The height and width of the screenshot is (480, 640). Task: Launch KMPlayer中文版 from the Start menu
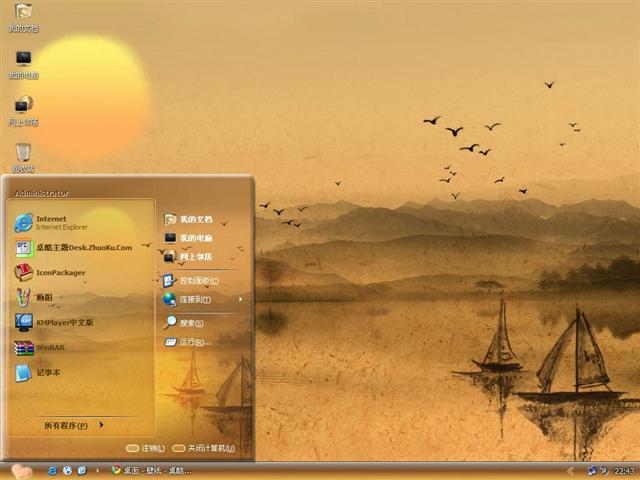[x=54, y=322]
